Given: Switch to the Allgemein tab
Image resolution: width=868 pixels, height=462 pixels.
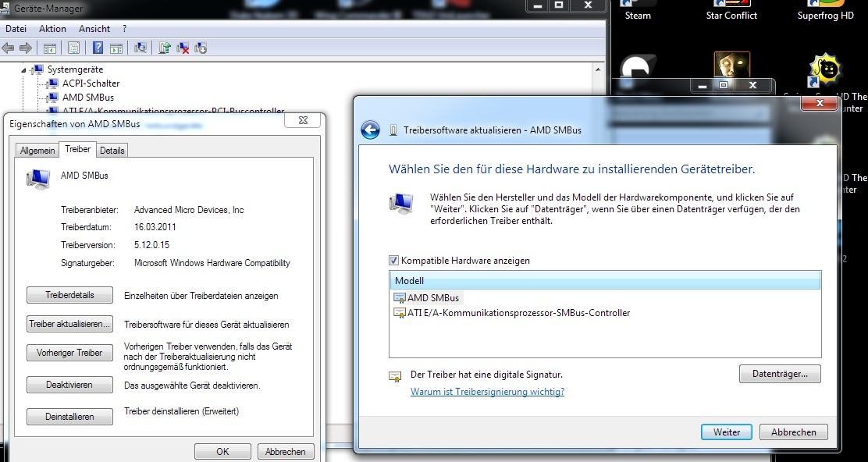Looking at the screenshot, I should click(37, 151).
